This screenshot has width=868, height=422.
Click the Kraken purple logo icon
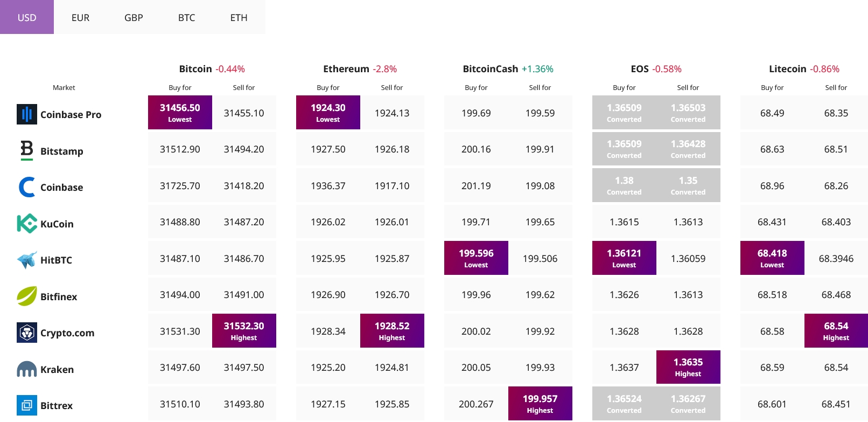(26, 369)
